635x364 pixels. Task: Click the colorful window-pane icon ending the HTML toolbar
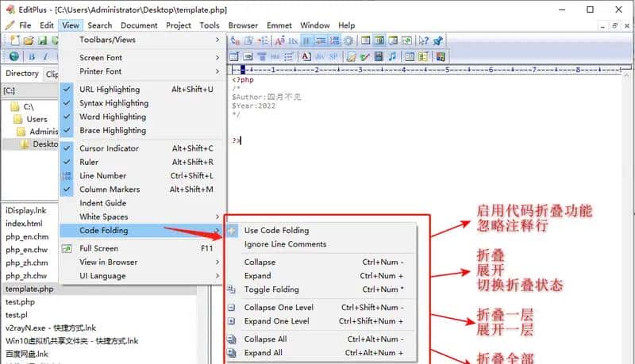[441, 56]
